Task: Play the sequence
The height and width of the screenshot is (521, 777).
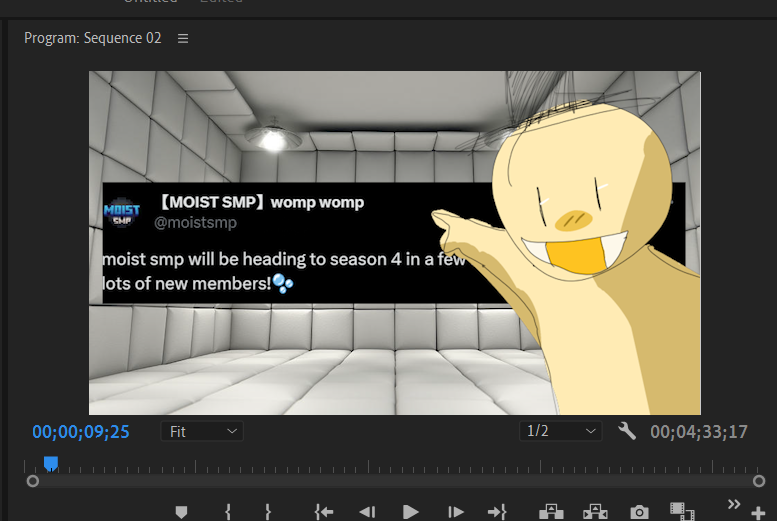Action: [x=410, y=512]
